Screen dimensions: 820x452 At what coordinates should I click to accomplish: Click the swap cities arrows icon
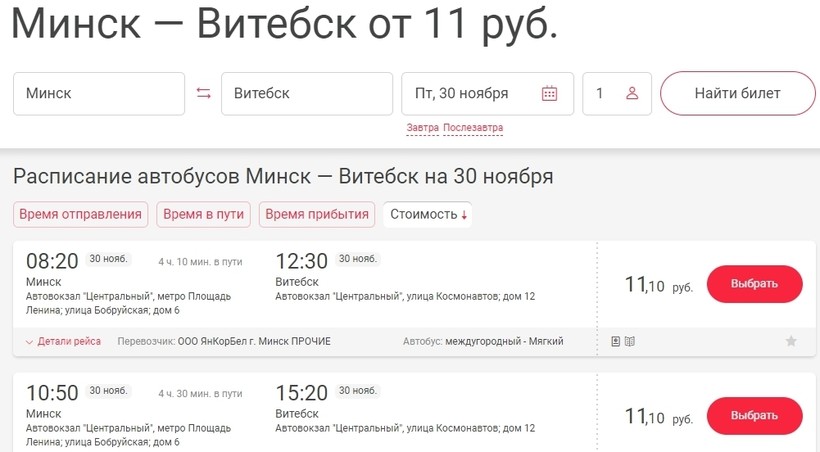(x=203, y=94)
